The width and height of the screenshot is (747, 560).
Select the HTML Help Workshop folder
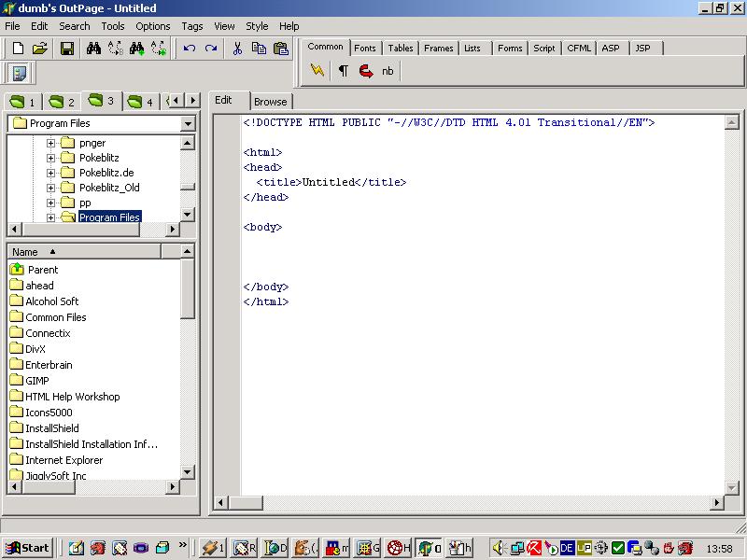[x=64, y=397]
